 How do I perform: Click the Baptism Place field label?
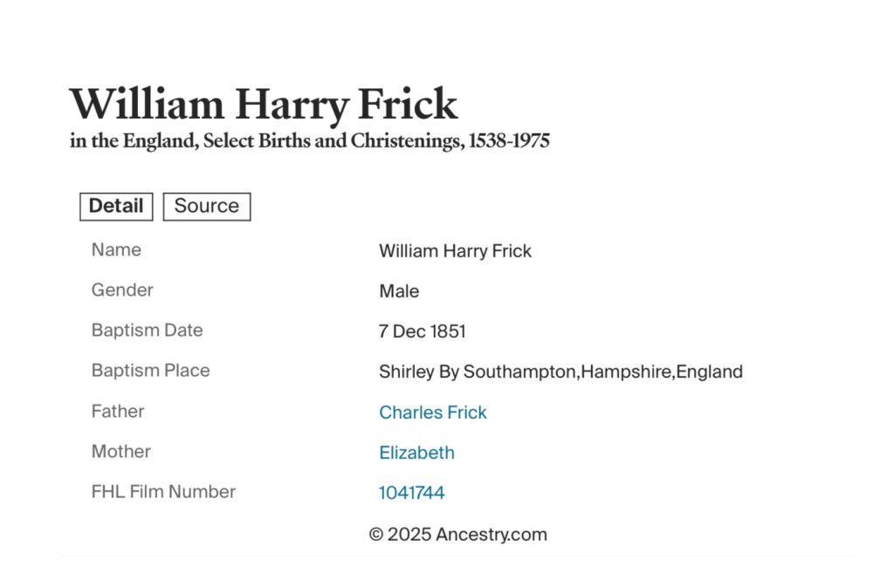click(150, 371)
